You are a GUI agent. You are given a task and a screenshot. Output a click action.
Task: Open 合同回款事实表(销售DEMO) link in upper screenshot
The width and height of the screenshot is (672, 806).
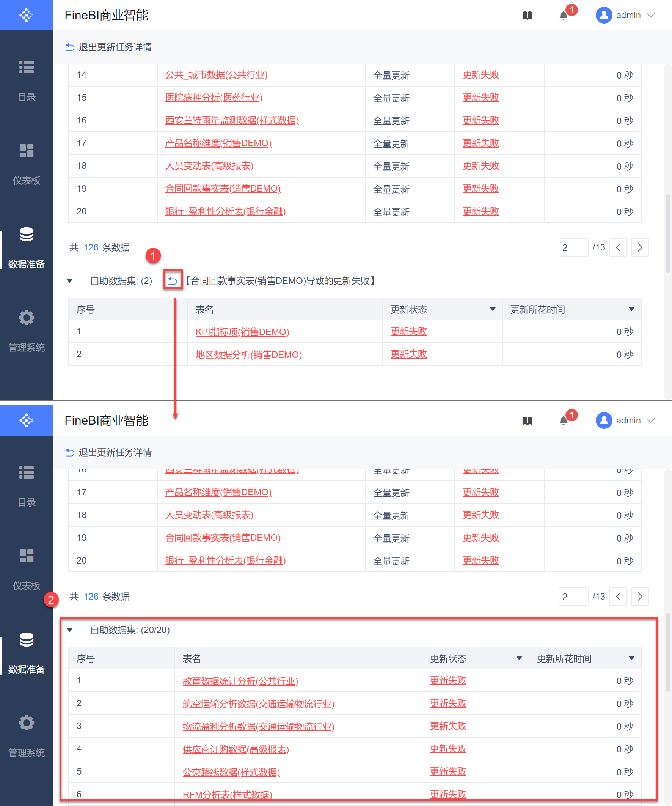223,189
